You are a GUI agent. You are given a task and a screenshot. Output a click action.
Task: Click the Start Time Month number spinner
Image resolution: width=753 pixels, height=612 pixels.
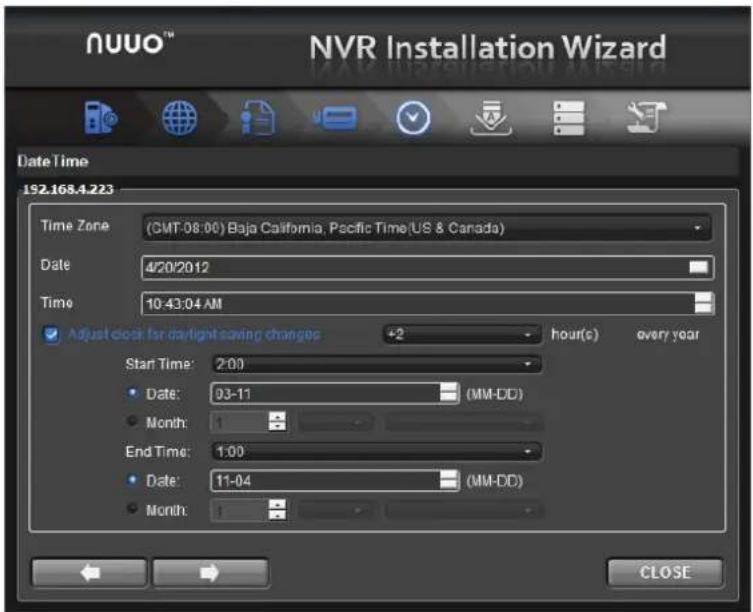277,421
